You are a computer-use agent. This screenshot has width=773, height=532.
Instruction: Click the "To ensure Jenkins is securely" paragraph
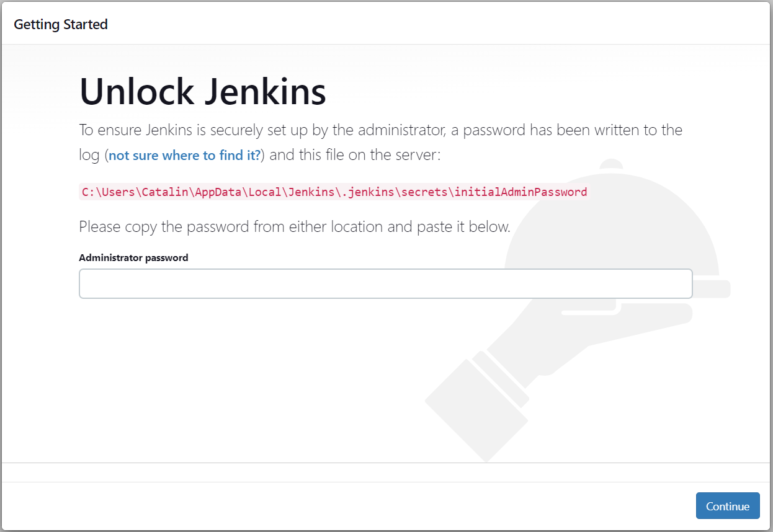click(x=380, y=143)
